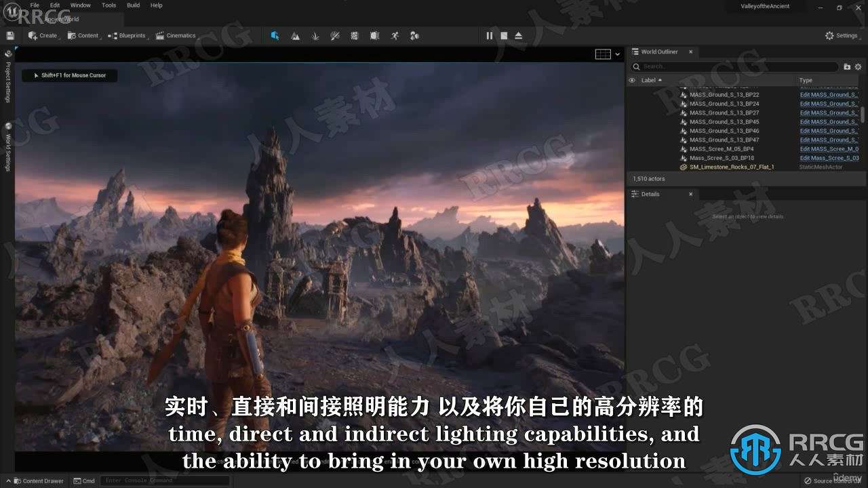Open the Content toolbar dropdown
868x488 pixels.
click(x=83, y=35)
